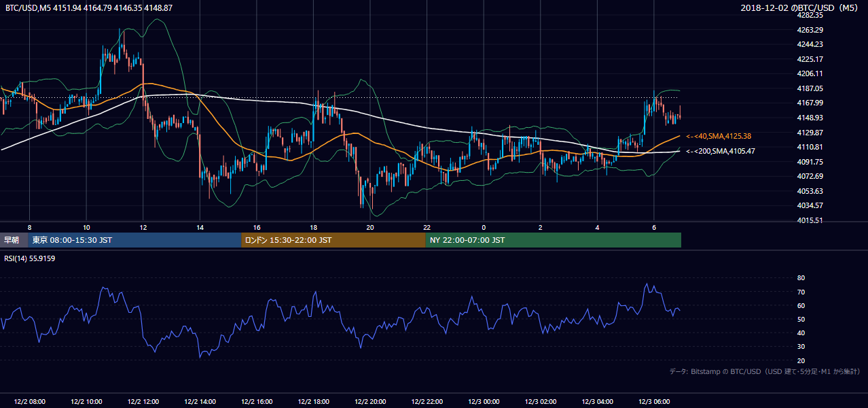Viewport: 868px width, 408px height.
Task: Click hour tick 18 under price chart
Action: click(313, 227)
